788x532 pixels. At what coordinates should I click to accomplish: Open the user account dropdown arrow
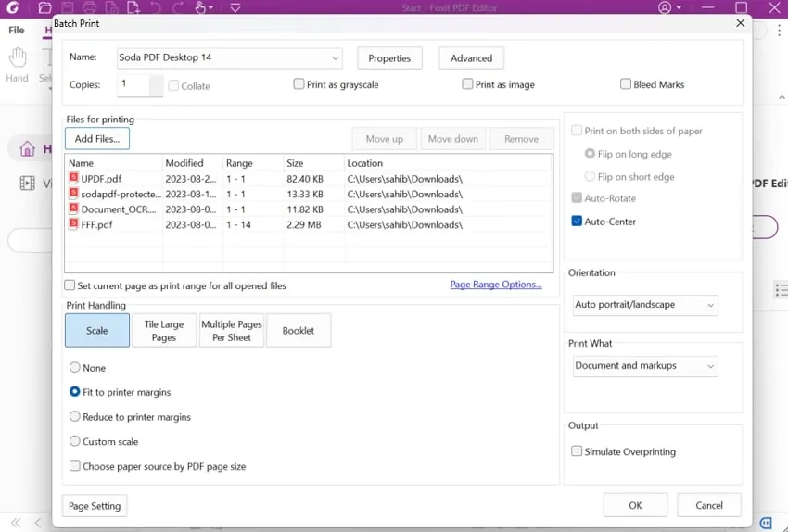(x=679, y=8)
